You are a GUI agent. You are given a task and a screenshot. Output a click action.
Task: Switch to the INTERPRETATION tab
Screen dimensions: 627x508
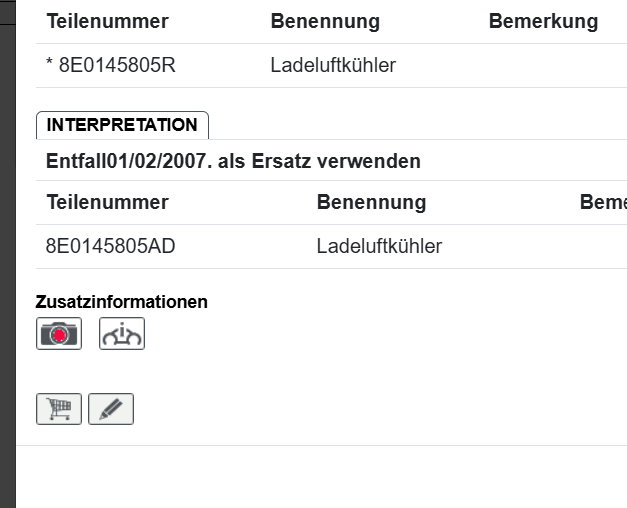tap(122, 125)
